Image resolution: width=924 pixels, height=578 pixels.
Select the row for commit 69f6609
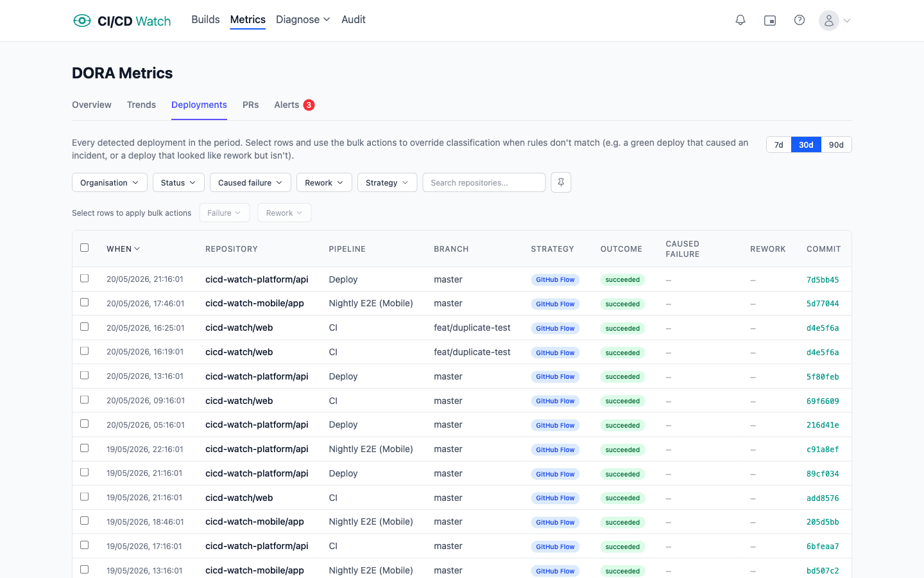pos(84,399)
